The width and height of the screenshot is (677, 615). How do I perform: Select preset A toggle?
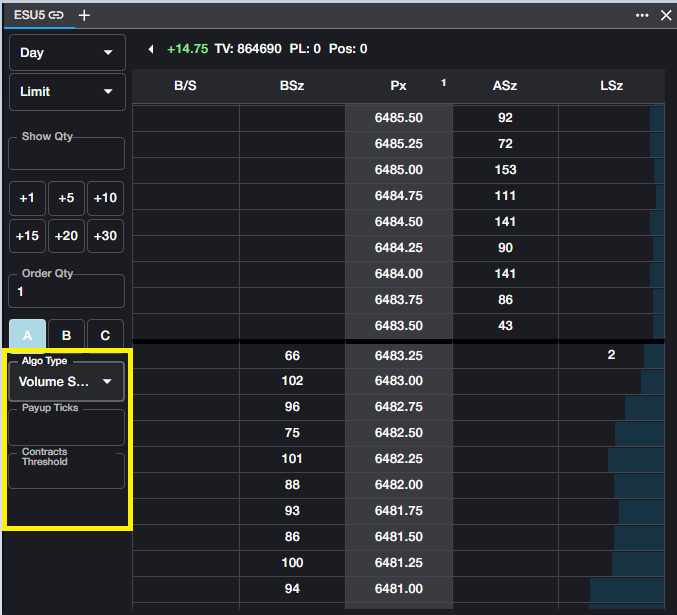pos(27,335)
